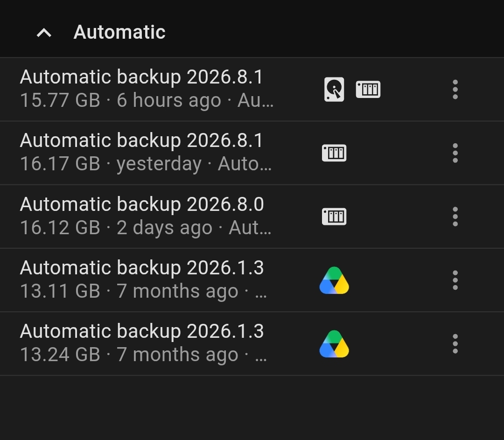Select the Automatic backup made yesterday
The image size is (504, 440).
tap(252, 153)
